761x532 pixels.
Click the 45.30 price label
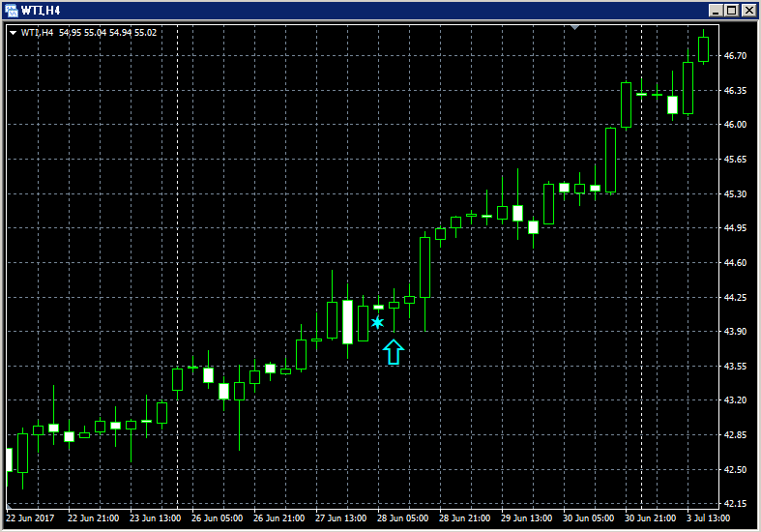[735, 193]
